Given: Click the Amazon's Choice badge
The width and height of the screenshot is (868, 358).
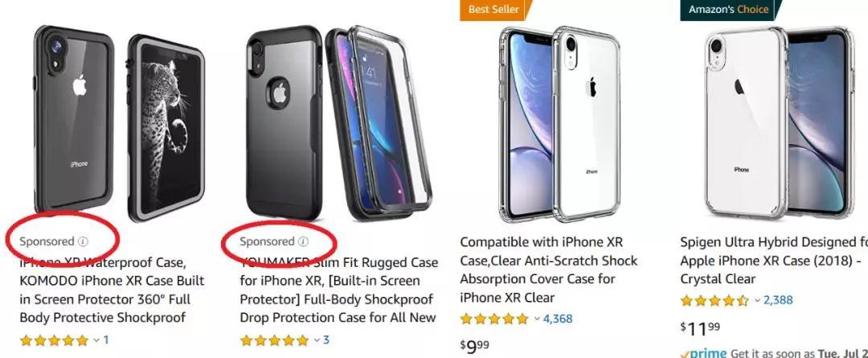Looking at the screenshot, I should 728,10.
